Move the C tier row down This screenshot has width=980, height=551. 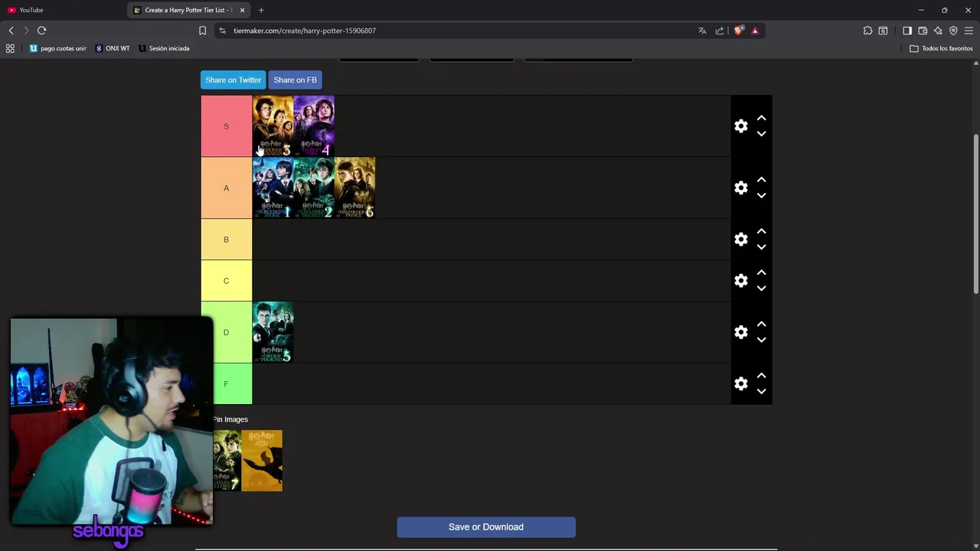point(761,289)
